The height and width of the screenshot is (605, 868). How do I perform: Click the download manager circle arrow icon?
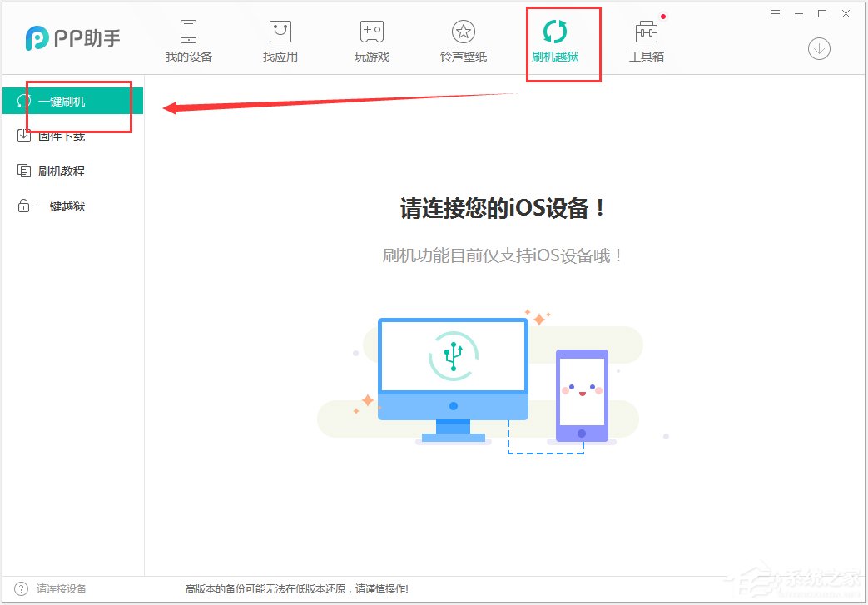(818, 48)
